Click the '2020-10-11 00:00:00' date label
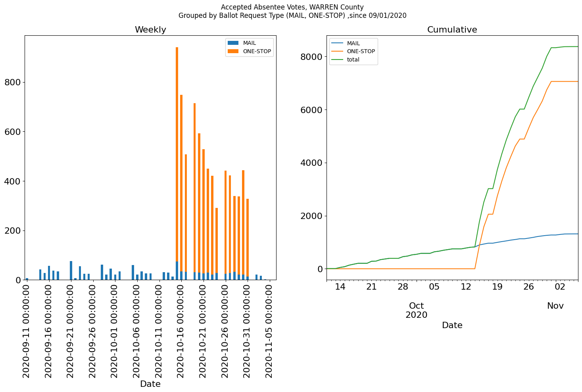 point(159,331)
